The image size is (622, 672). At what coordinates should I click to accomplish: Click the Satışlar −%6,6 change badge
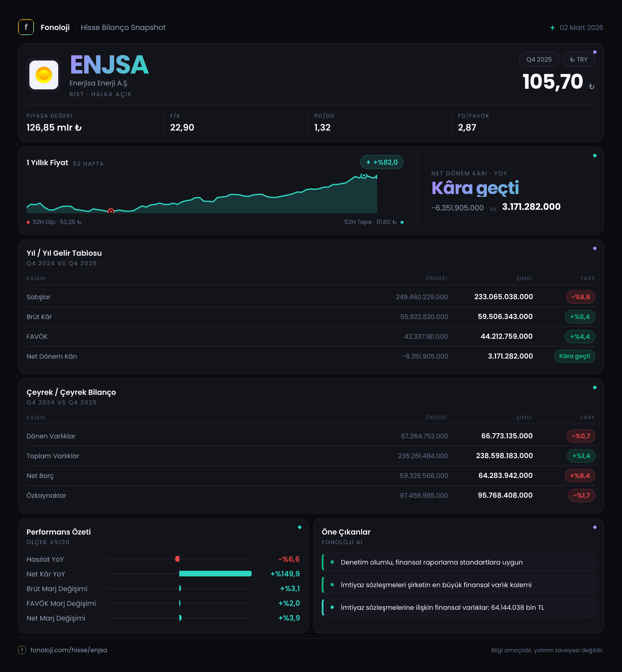pyautogui.click(x=581, y=297)
